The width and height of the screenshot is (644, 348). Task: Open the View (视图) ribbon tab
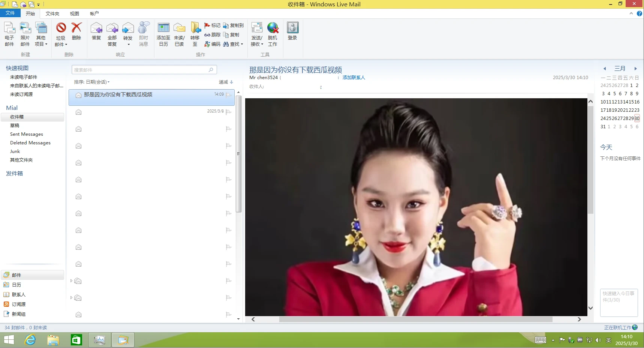(74, 13)
